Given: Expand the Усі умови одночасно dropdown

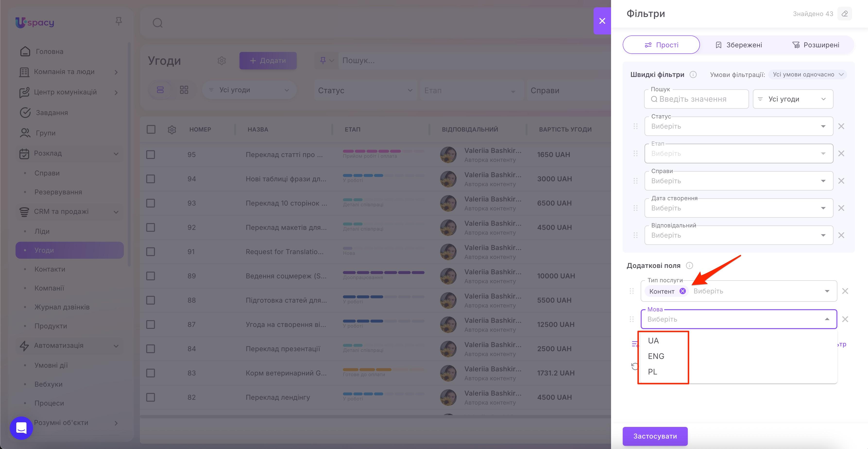Looking at the screenshot, I should tap(807, 75).
